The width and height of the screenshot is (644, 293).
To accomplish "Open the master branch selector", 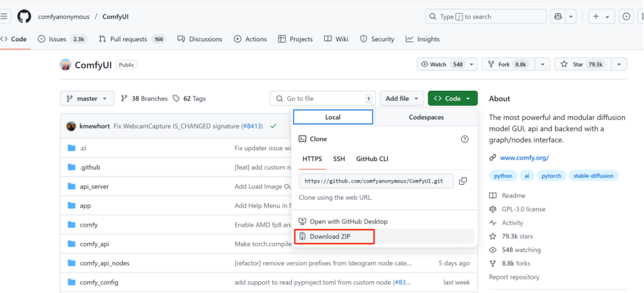I will pos(87,98).
